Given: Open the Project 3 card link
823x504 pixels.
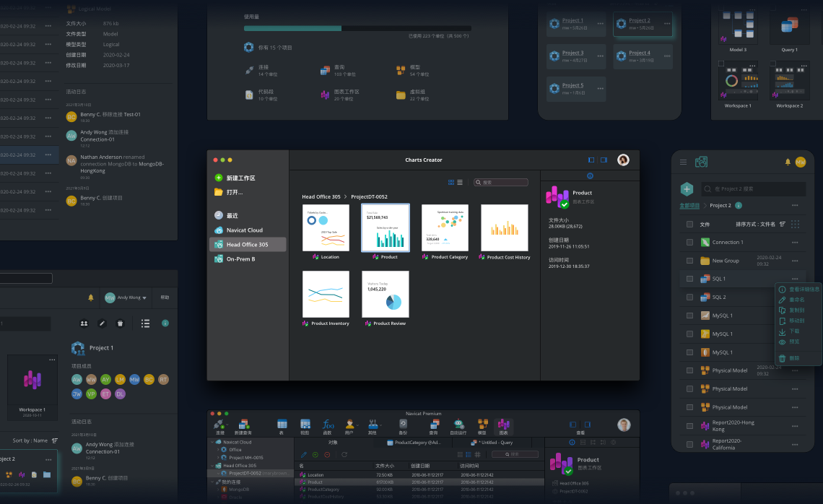Looking at the screenshot, I should pos(572,53).
